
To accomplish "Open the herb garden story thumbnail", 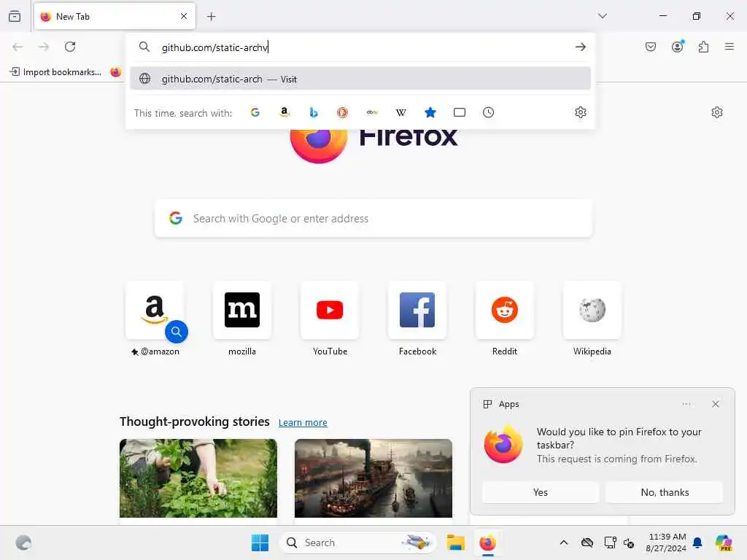I will (198, 478).
